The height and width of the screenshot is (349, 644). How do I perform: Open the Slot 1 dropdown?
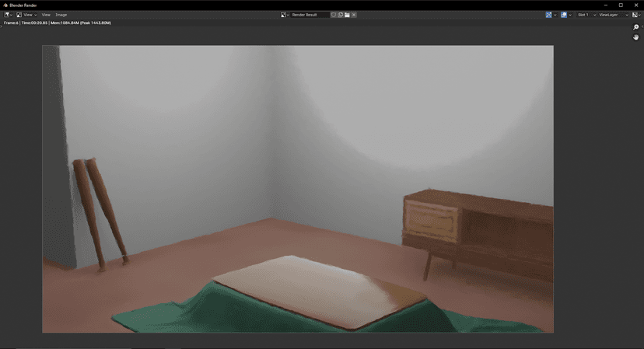586,15
